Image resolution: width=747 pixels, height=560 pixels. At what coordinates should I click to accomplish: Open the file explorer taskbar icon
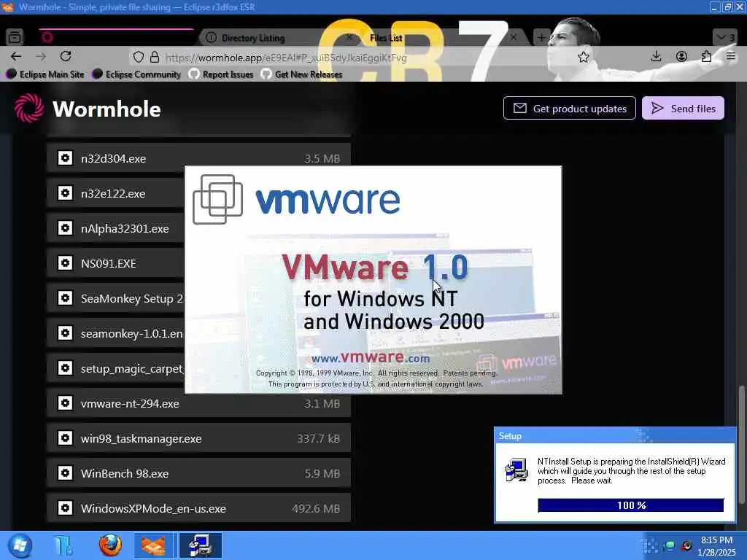click(63, 545)
